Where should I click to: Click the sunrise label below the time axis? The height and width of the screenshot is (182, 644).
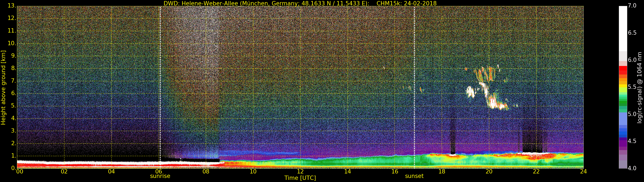pos(160,176)
